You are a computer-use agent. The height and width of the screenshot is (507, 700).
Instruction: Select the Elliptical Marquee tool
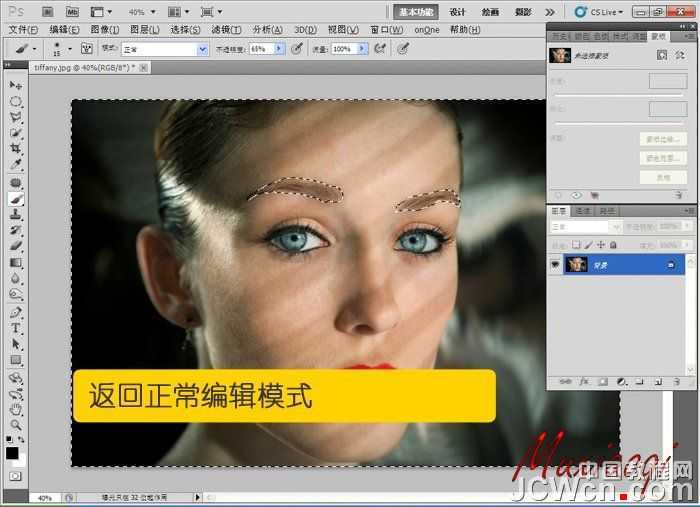click(16, 101)
